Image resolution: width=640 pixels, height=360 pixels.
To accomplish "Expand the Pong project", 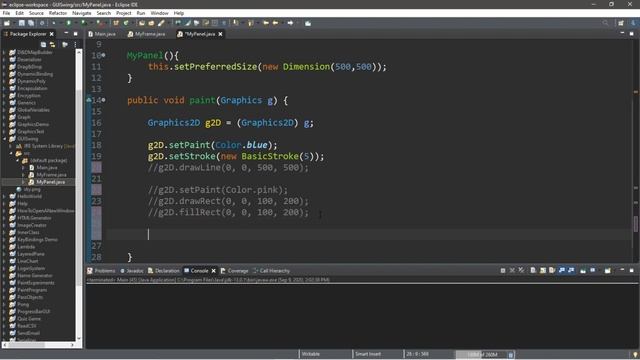I will (x=4, y=304).
